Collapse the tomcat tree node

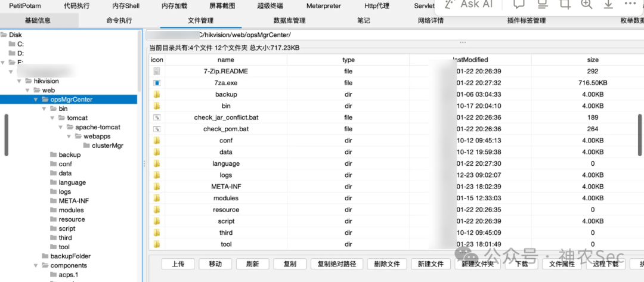52,118
